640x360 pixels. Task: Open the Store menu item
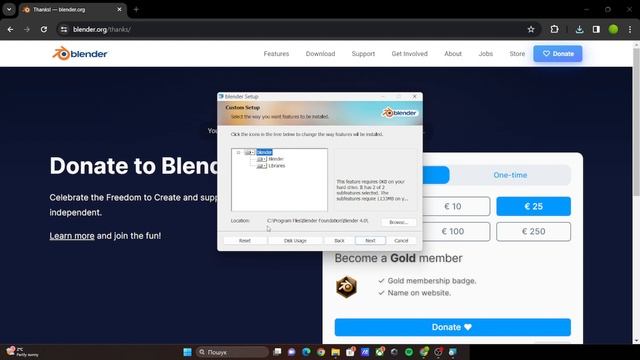pyautogui.click(x=517, y=53)
